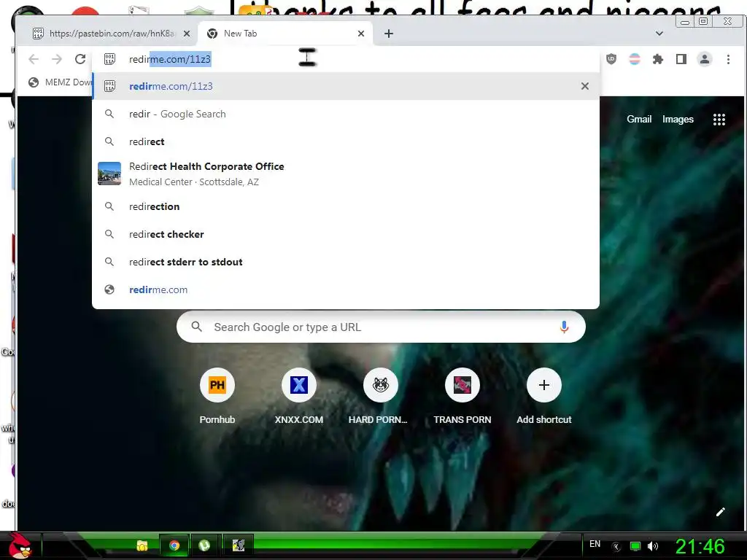Viewport: 747px width, 560px height.
Task: Remove the redirme.com/11z3 suggestion with X
Action: click(x=585, y=86)
